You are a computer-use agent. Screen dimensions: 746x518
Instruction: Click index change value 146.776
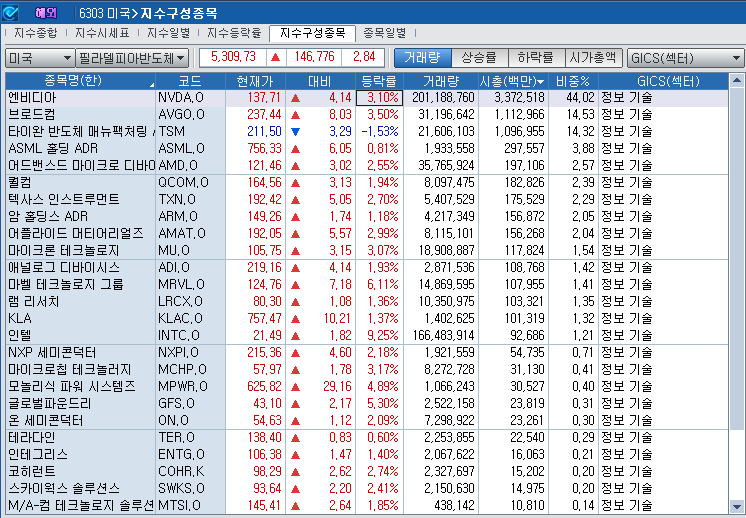coord(314,58)
